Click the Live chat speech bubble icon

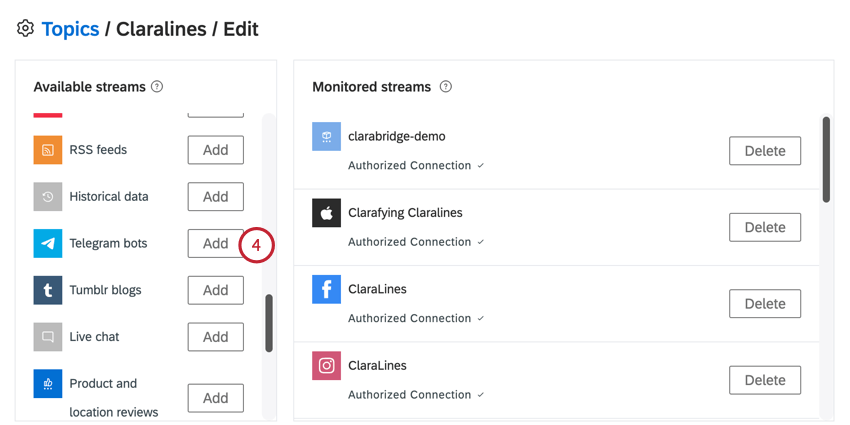pyautogui.click(x=48, y=337)
